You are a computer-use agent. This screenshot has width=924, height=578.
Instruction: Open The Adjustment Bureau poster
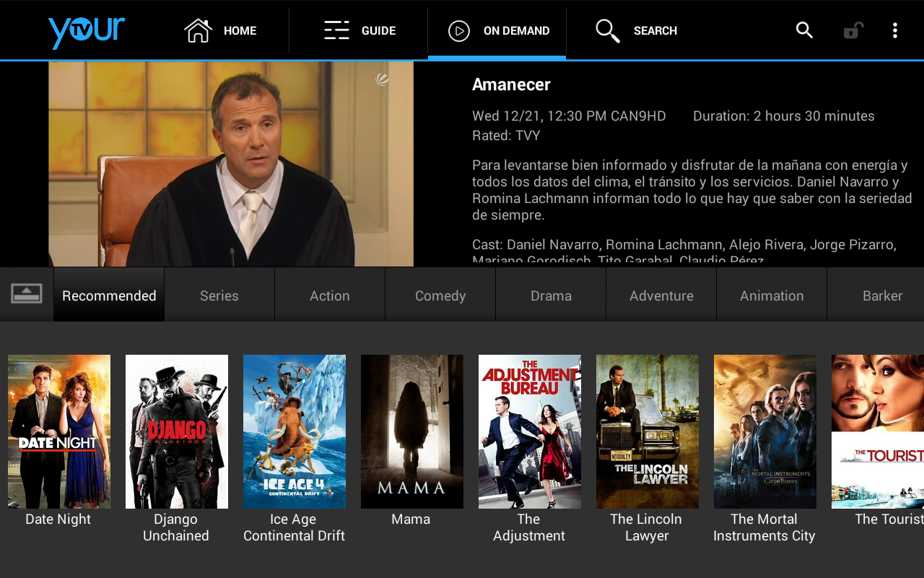(x=530, y=431)
